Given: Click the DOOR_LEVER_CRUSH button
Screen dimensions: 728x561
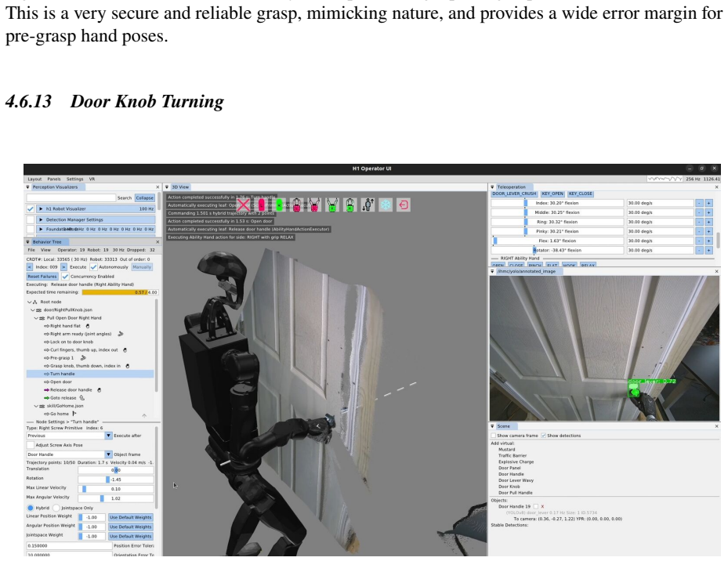Looking at the screenshot, I should (514, 194).
